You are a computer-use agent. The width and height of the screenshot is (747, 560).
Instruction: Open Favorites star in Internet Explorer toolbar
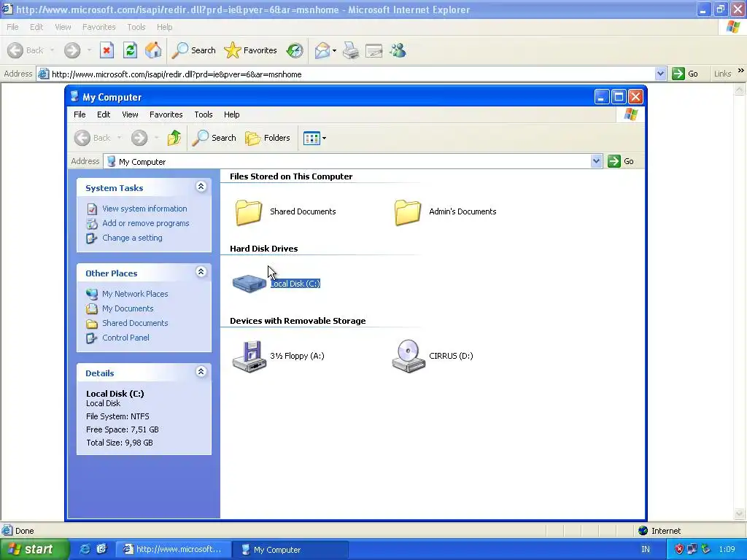[x=251, y=50]
